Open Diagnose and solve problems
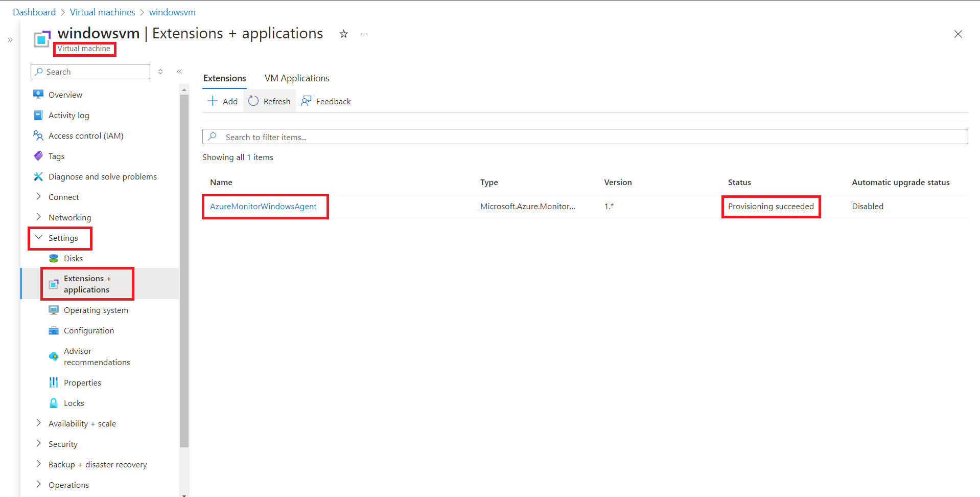 pos(103,176)
